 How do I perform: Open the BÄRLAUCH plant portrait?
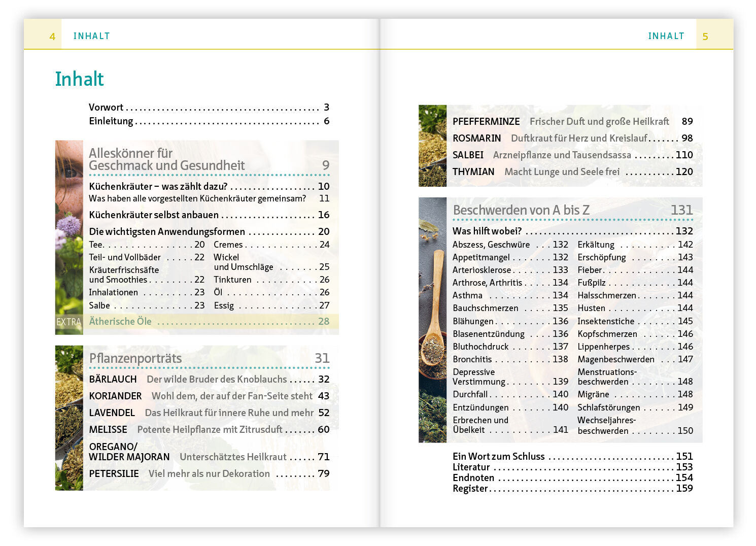(113, 380)
